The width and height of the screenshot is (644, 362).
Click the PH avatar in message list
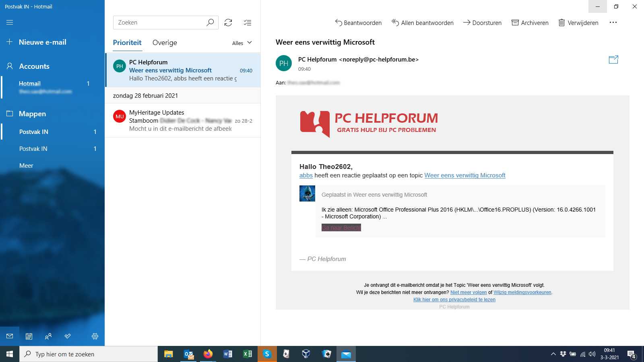tap(120, 66)
